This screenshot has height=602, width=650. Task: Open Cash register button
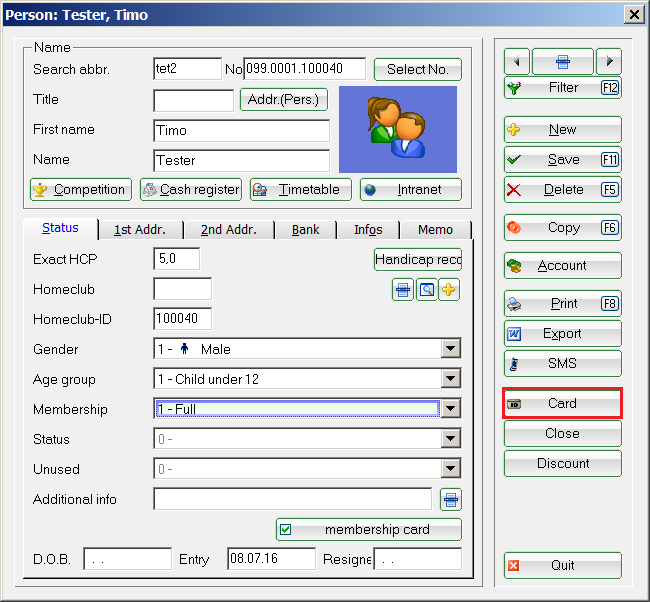191,190
